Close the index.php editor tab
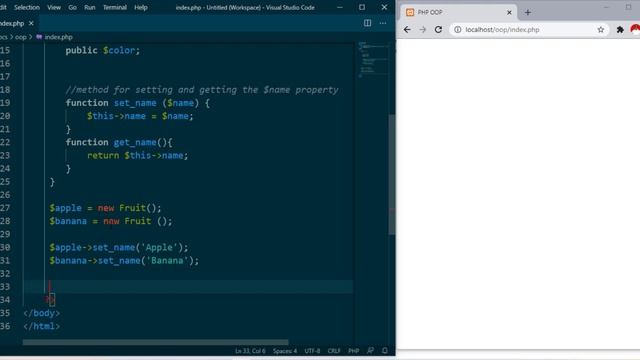This screenshot has width=640, height=360. pyautogui.click(x=31, y=24)
